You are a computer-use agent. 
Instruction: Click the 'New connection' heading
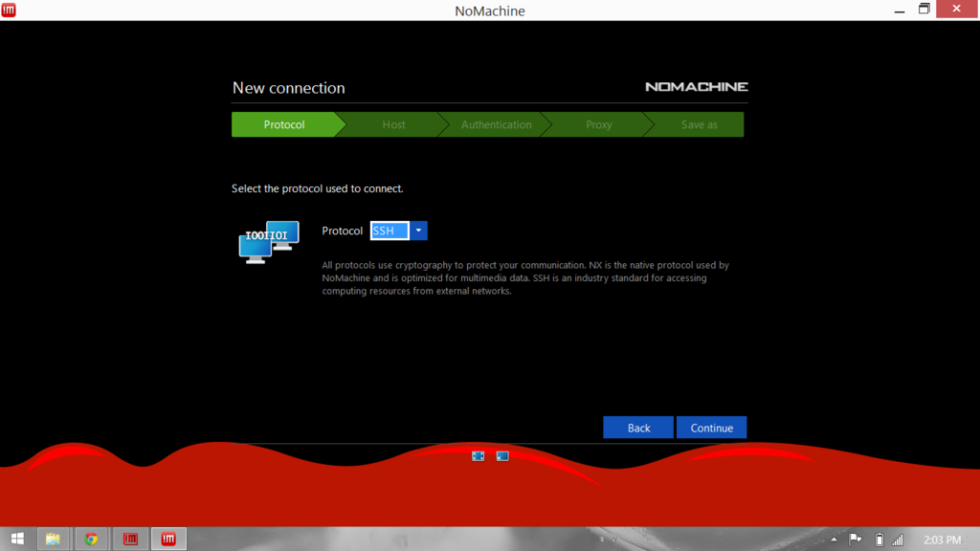pos(289,88)
